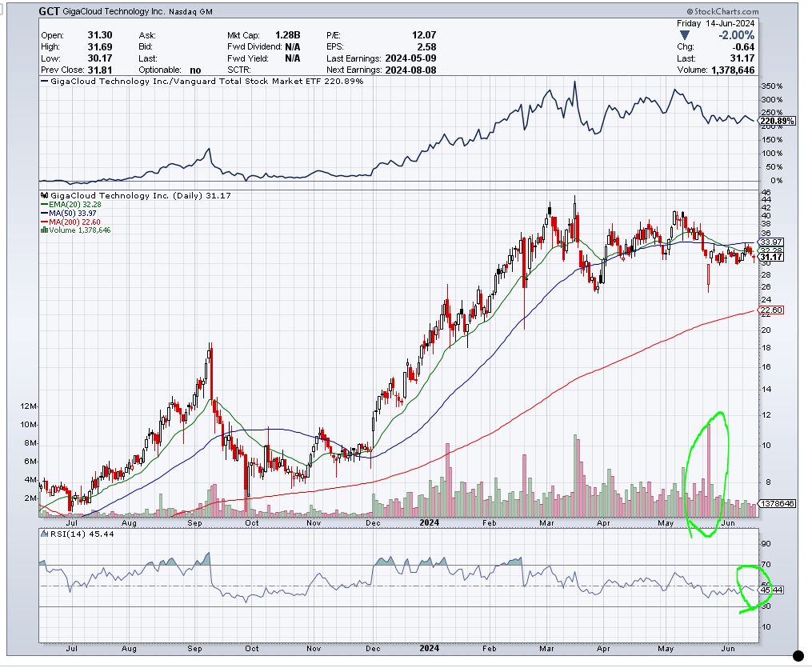Click the RSI(14) 45.44 legend
Viewport: 812px width, 668px height.
[x=78, y=534]
